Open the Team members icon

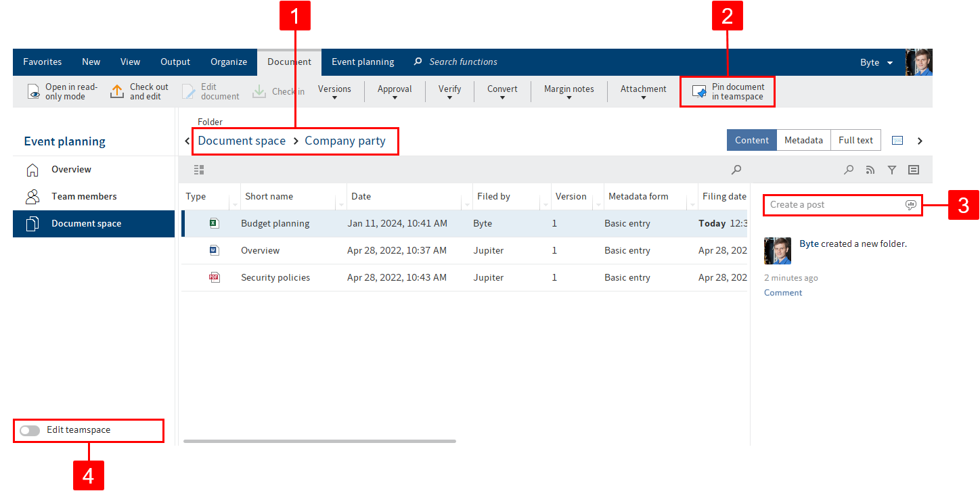[33, 196]
